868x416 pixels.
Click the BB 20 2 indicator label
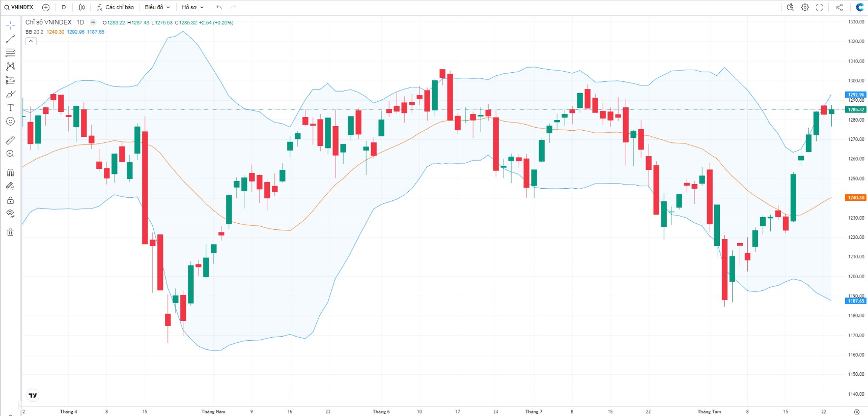coord(34,32)
